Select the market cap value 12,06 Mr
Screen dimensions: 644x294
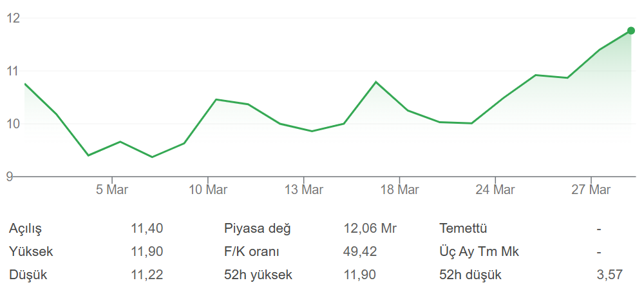(x=370, y=228)
